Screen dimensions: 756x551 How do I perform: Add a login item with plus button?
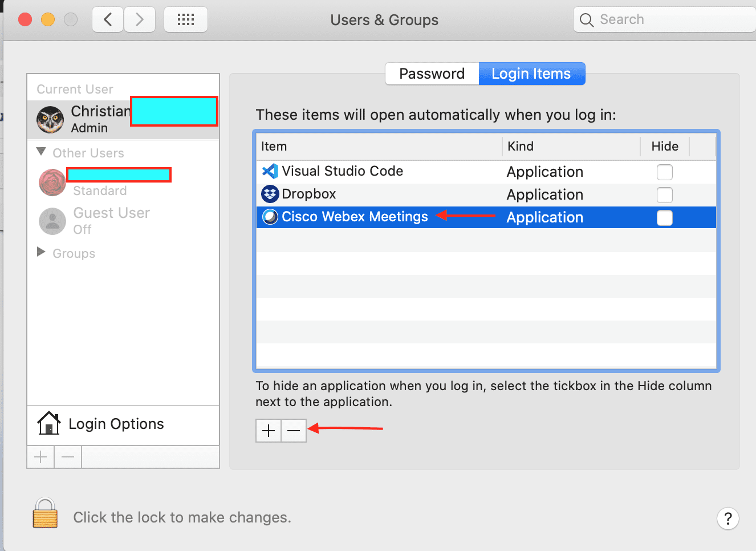[x=269, y=431]
